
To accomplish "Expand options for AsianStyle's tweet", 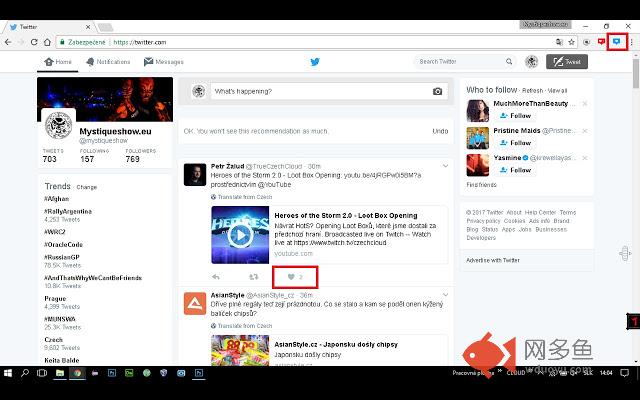I will (x=445, y=295).
